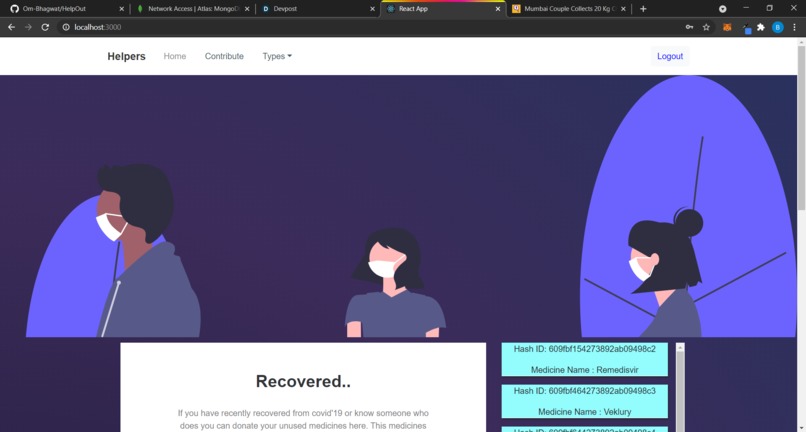Select the Remedisvir medicine card
The image size is (806, 432).
coord(584,359)
